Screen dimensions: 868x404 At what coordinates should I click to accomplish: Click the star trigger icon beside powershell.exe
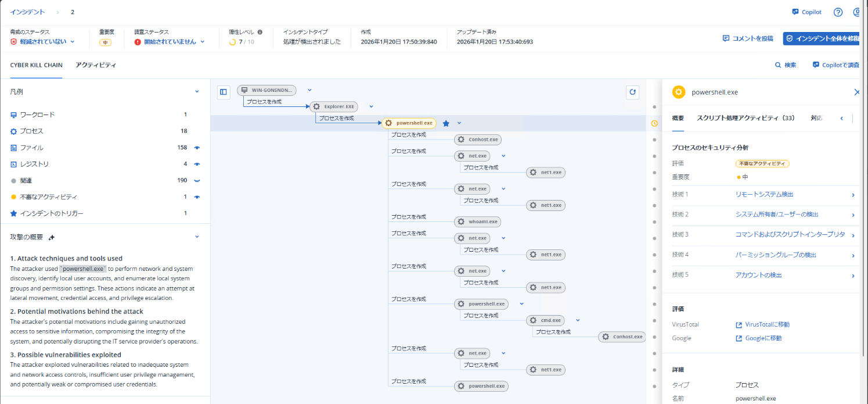[x=446, y=123]
